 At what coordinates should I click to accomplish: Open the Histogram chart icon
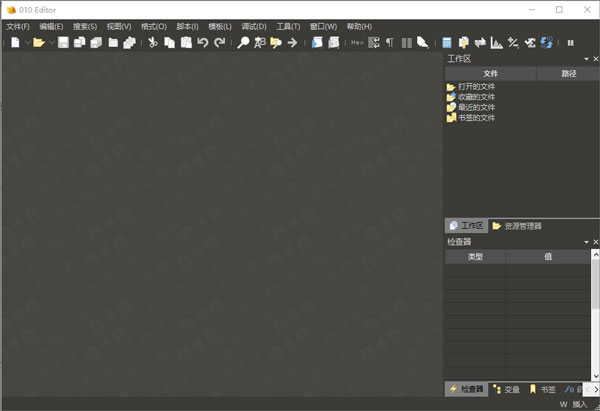(x=497, y=42)
